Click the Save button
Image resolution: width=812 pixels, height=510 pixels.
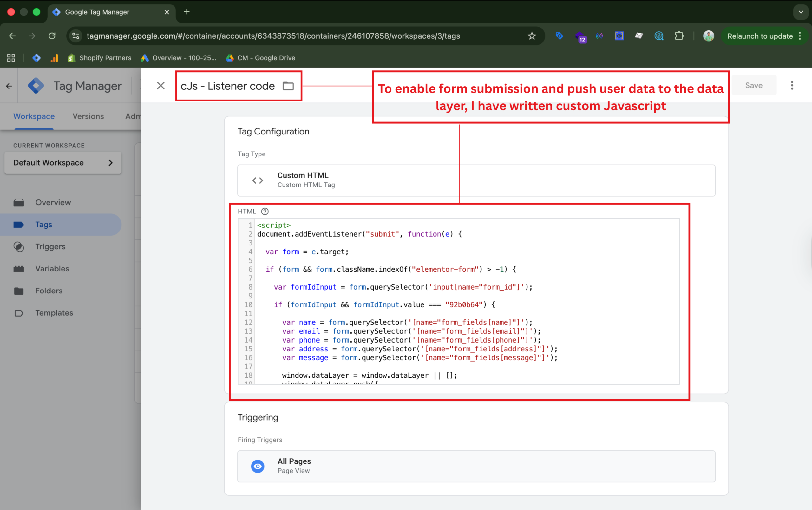click(754, 86)
